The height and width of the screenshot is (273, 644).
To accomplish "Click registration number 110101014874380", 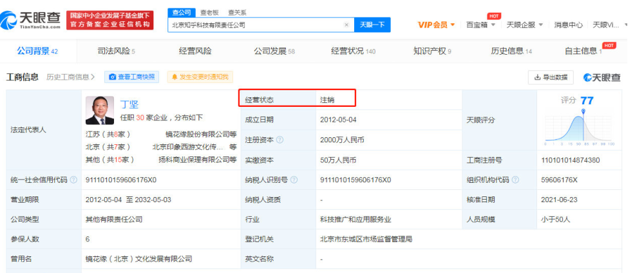I will pos(571,160).
